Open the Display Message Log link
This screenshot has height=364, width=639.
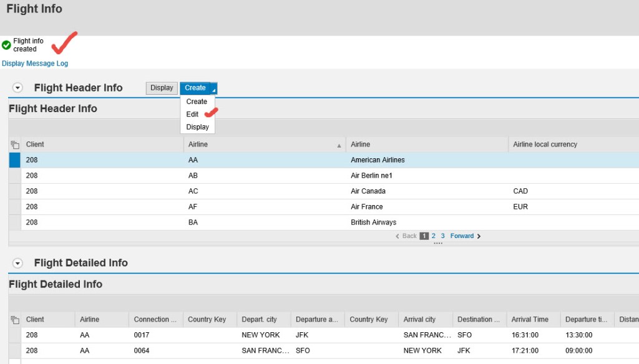34,63
